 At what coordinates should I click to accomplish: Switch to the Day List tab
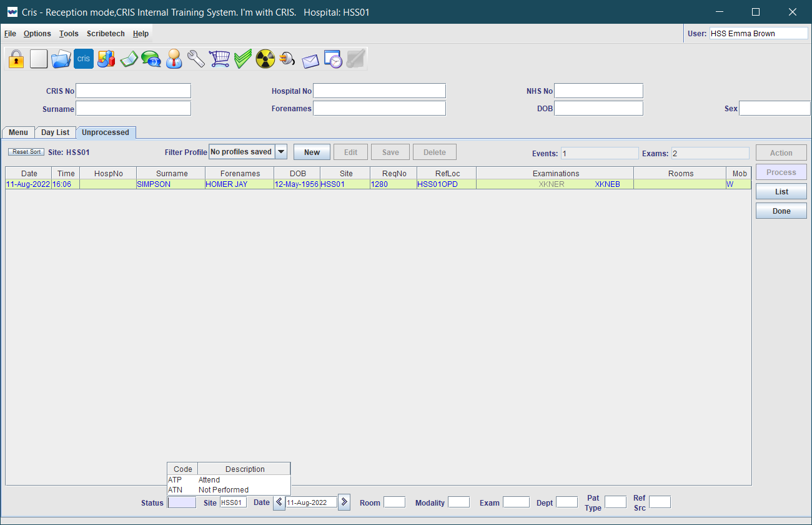coord(56,132)
